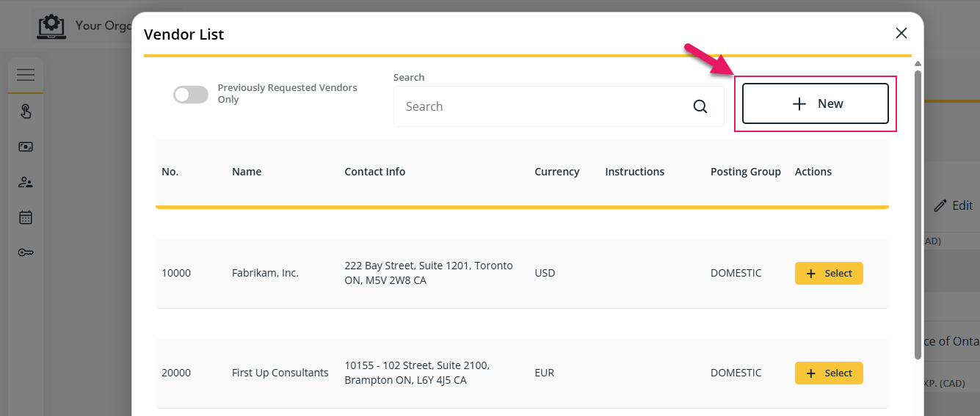This screenshot has height=416, width=980.
Task: Click the Currency column header
Action: (557, 172)
